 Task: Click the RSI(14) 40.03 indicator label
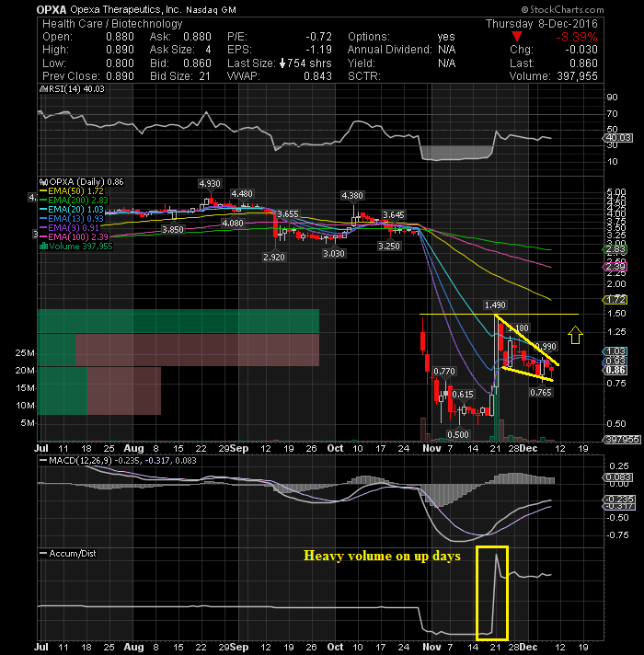[73, 89]
